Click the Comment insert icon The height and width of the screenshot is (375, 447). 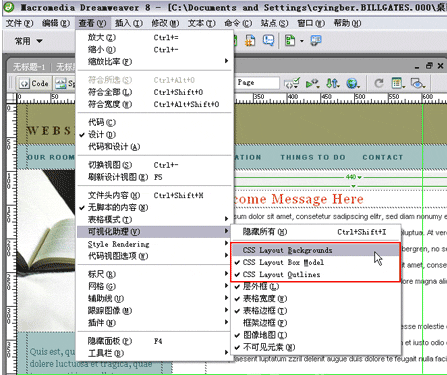coord(268,40)
